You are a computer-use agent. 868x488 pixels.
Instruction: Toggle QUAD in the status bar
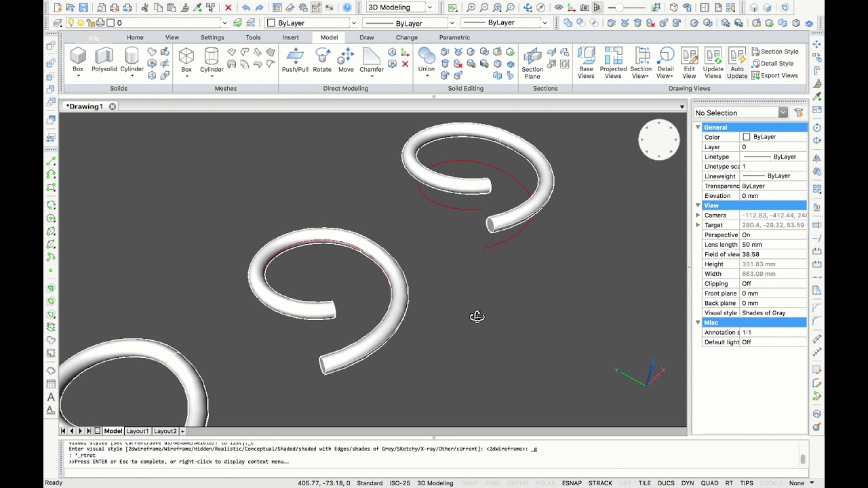coord(709,483)
